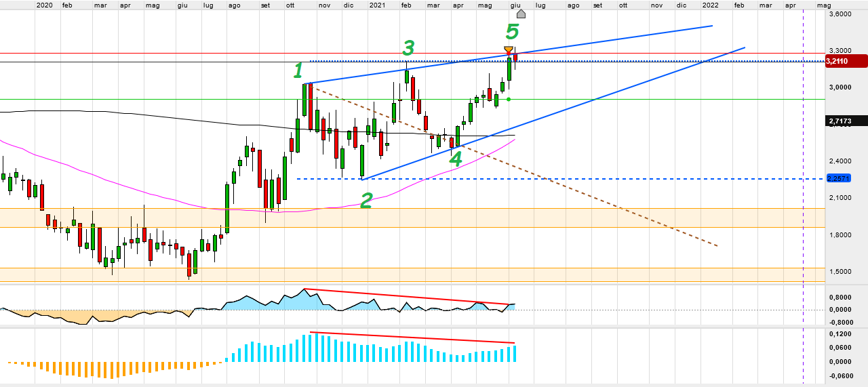Viewport: 868px width, 387px height.
Task: Select the red divergence line on the histogram panel
Action: [x=412, y=338]
